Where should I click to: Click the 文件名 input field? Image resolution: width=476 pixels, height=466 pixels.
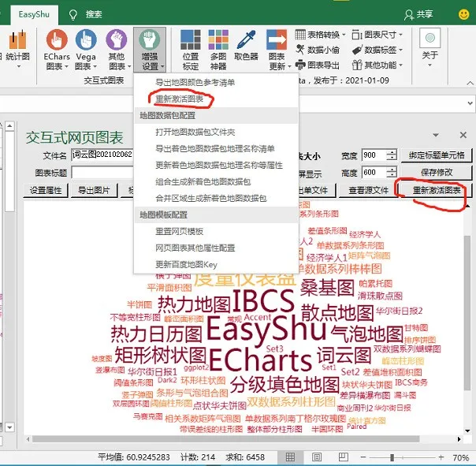102,155
